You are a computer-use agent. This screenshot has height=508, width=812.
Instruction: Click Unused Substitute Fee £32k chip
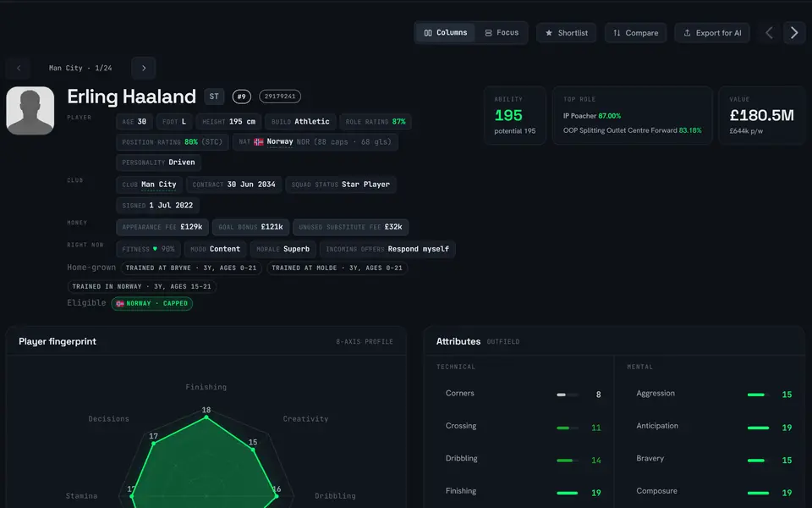click(350, 227)
